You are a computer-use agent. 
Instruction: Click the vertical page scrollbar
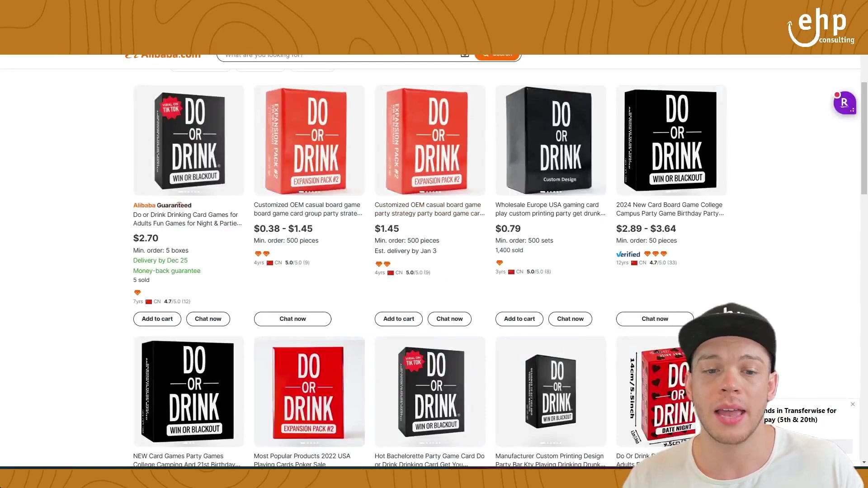(x=864, y=138)
